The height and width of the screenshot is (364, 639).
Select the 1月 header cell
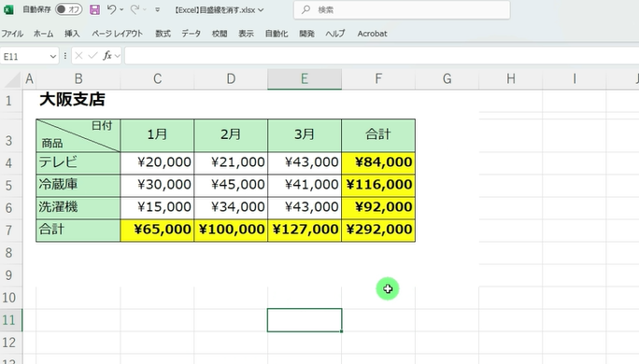[x=157, y=135]
